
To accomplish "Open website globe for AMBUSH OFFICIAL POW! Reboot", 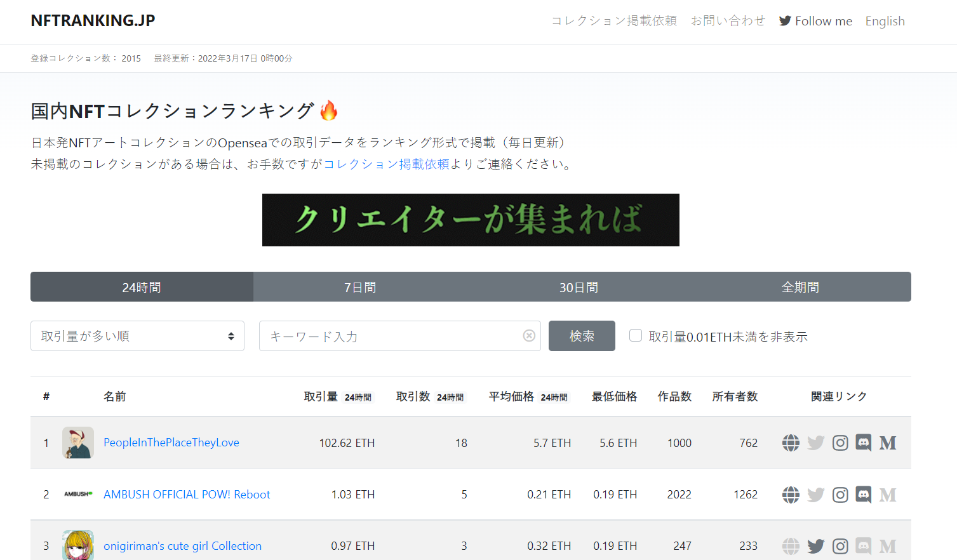I will click(x=791, y=495).
